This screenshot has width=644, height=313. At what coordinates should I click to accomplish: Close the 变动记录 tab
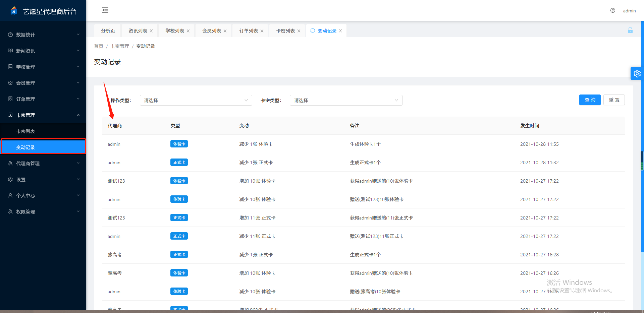click(340, 31)
